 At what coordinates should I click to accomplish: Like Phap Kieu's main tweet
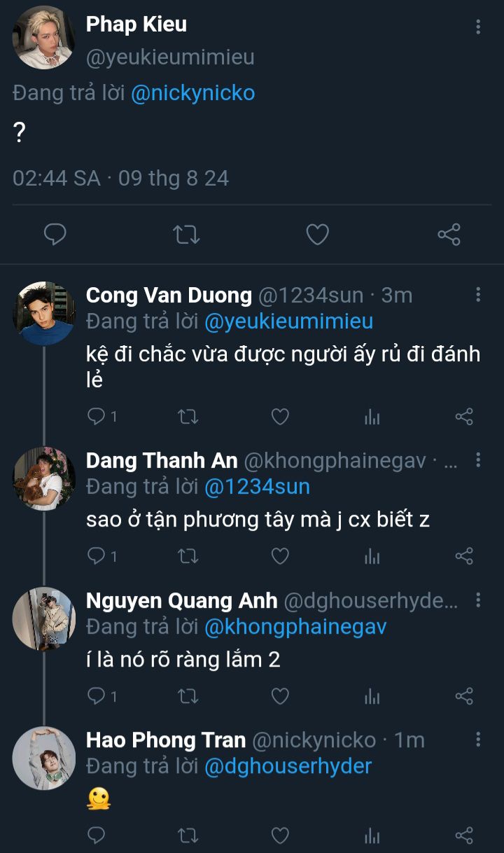[x=317, y=235]
